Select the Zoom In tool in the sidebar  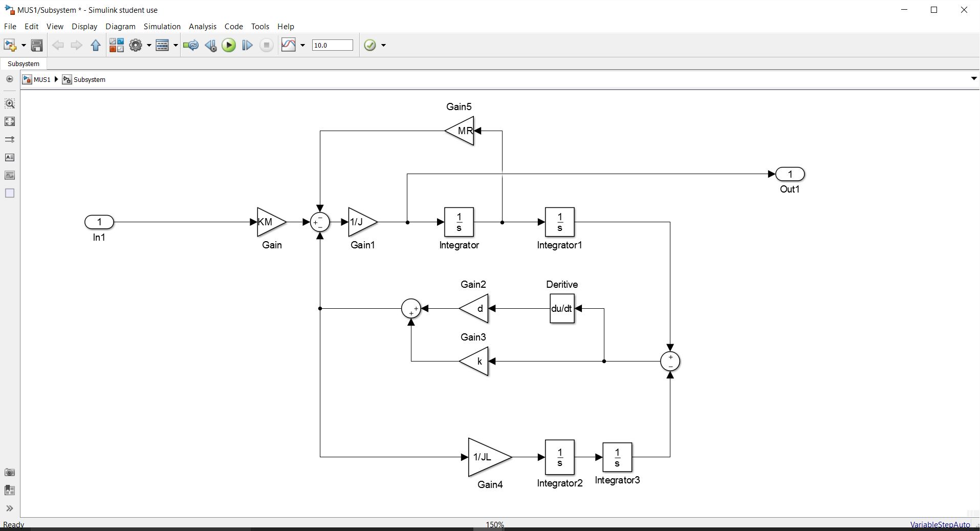click(x=10, y=103)
